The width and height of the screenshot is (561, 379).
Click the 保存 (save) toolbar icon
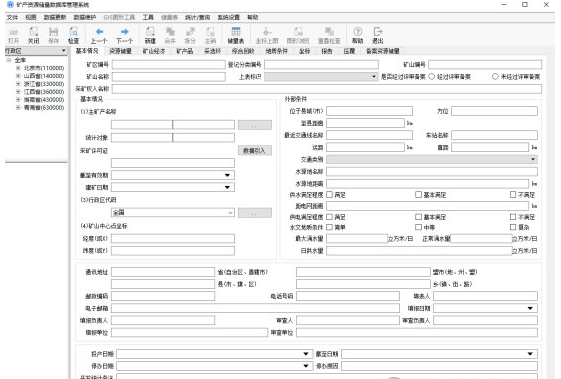click(x=53, y=35)
